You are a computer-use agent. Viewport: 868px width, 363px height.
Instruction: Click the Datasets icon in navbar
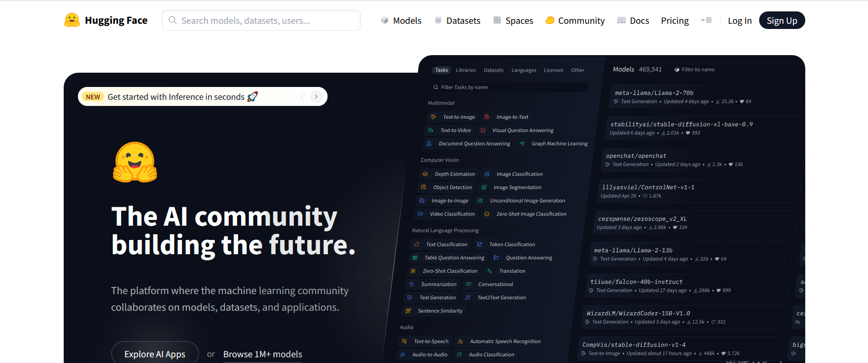(438, 20)
